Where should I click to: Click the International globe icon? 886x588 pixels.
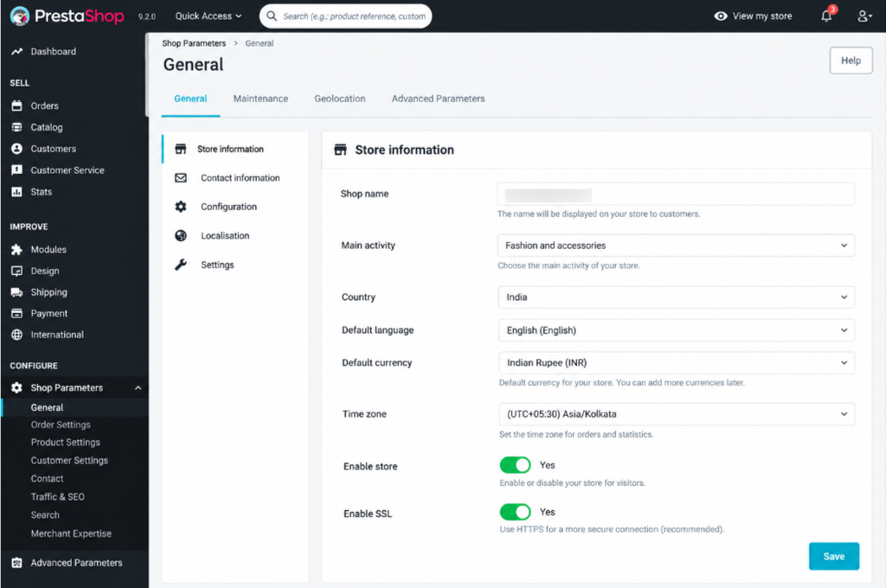pos(17,335)
